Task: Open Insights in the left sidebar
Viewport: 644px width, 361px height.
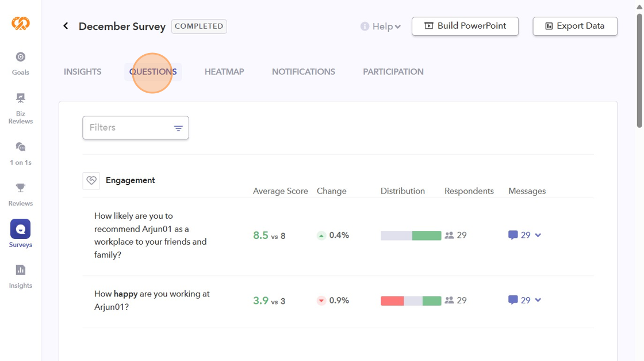Action: click(x=21, y=275)
